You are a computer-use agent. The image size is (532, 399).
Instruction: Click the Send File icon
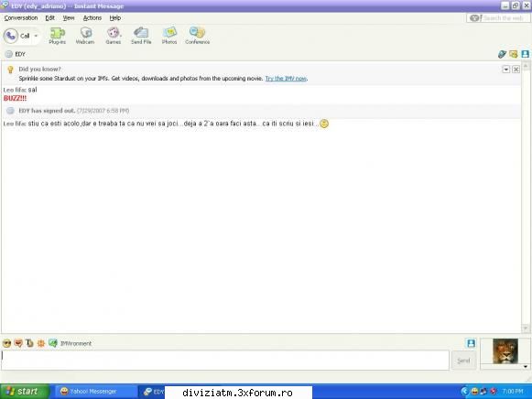141,36
